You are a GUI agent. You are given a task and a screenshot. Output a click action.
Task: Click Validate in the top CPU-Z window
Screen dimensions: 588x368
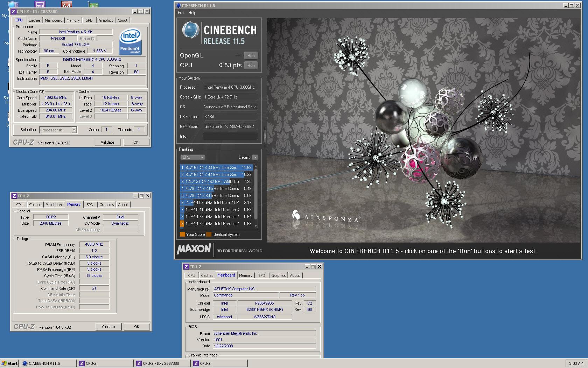(108, 142)
